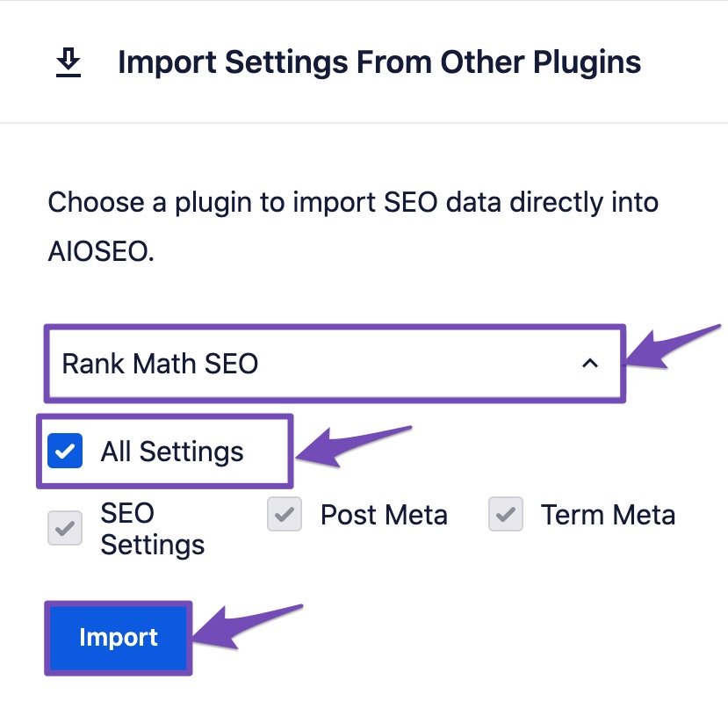The height and width of the screenshot is (723, 728).
Task: Click the Post Meta label text
Action: click(x=384, y=515)
